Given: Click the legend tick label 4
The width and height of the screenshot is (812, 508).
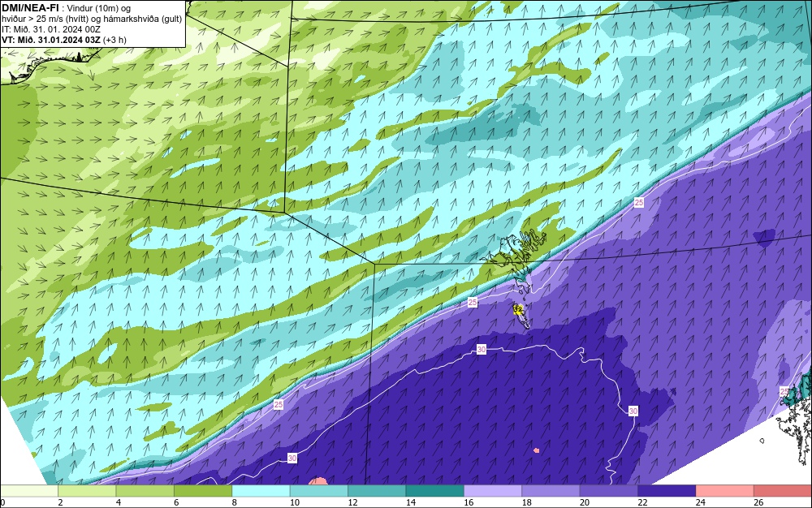Looking at the screenshot, I should [x=119, y=502].
